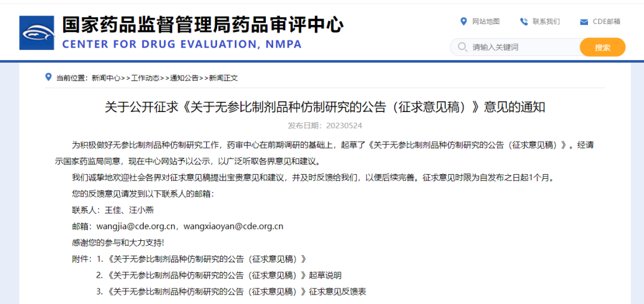Click the contact us phone icon
Viewport: 644px width, 304px height.
pyautogui.click(x=524, y=22)
